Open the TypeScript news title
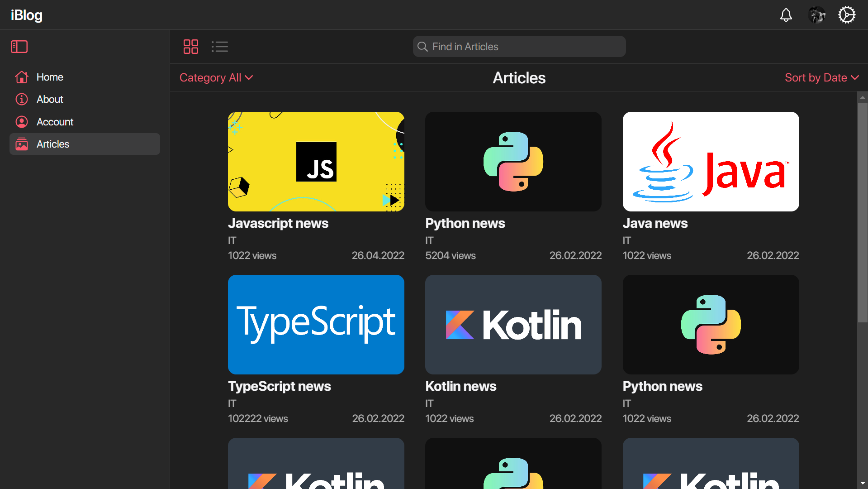This screenshot has width=868, height=489. pos(280,386)
